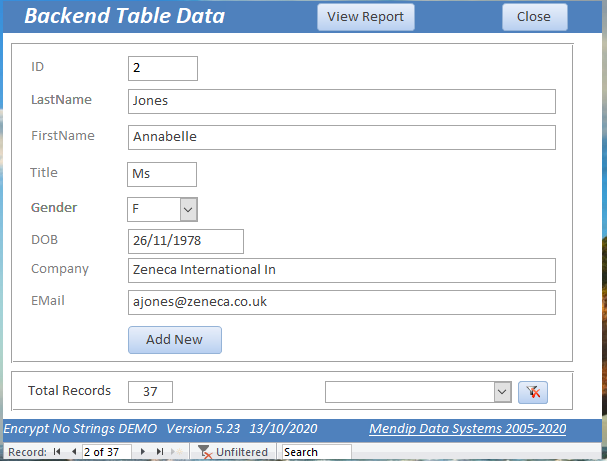Open Mendip Data Systems 2005-2020 link

click(467, 428)
